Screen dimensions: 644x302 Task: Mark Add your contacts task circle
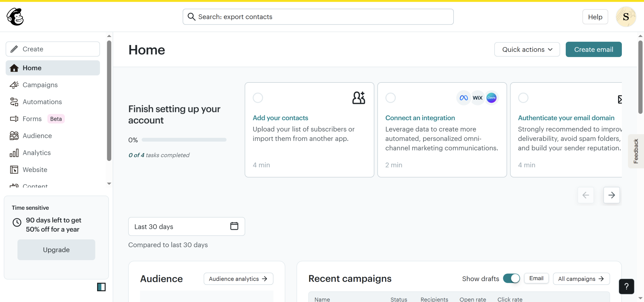[258, 98]
